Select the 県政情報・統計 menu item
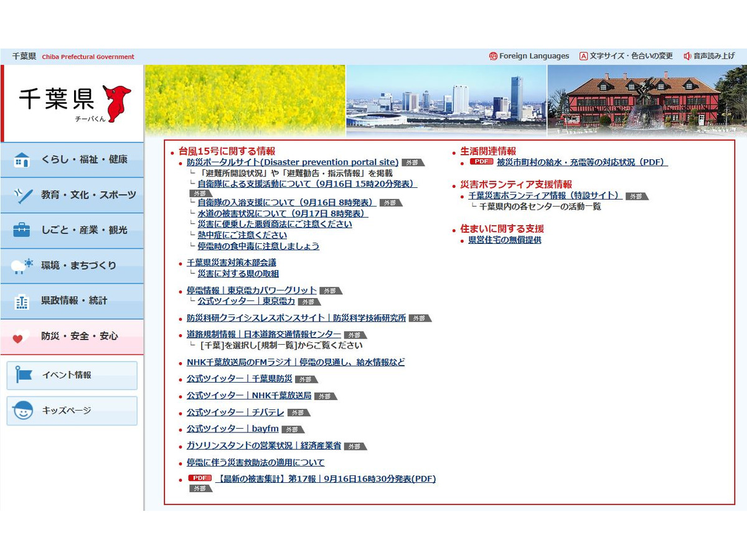Viewport: 747px width, 560px height. (74, 301)
